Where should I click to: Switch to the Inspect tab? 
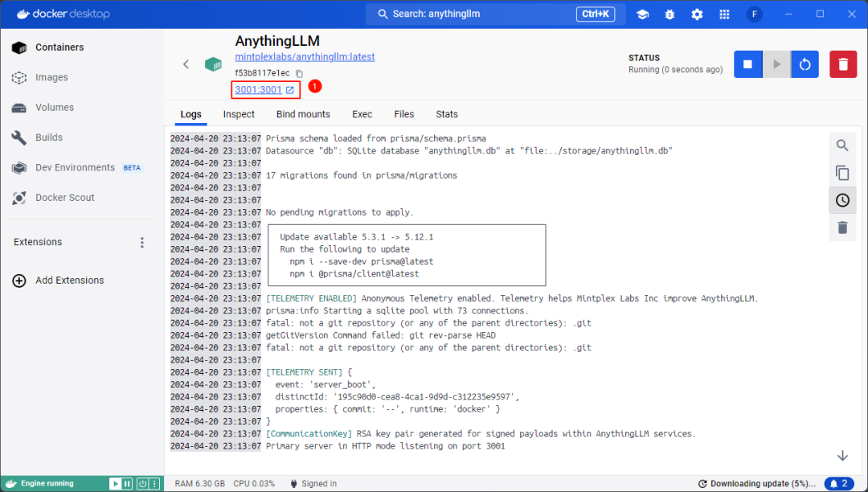tap(239, 114)
